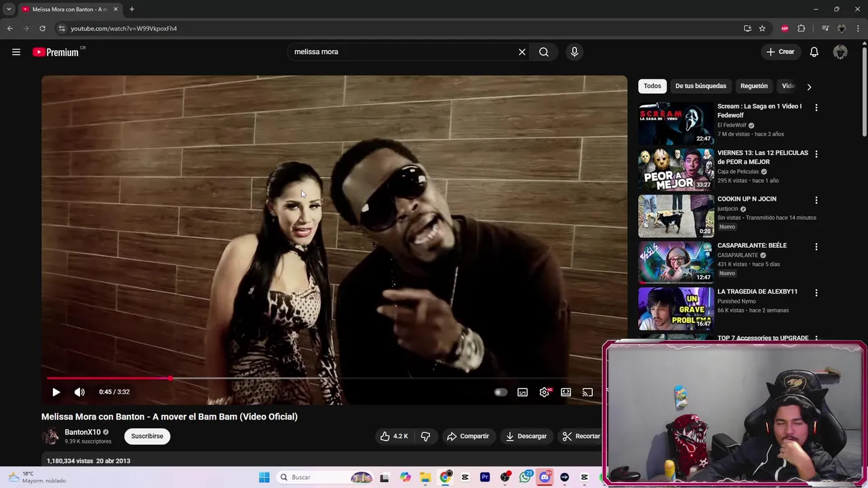Select the 'De tus búsquedas' chip

pyautogui.click(x=701, y=86)
